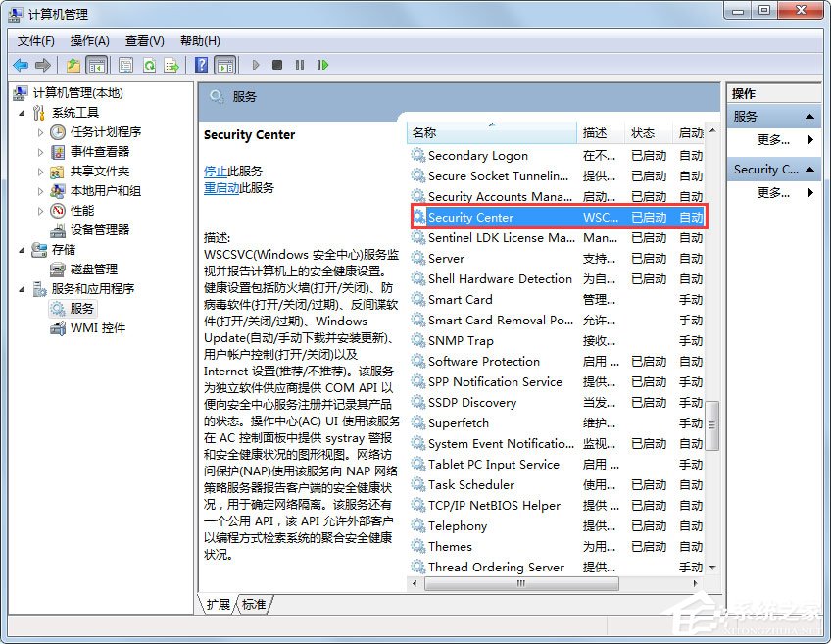Click the back navigation arrow
Viewport: 831px width, 644px height.
[x=21, y=65]
